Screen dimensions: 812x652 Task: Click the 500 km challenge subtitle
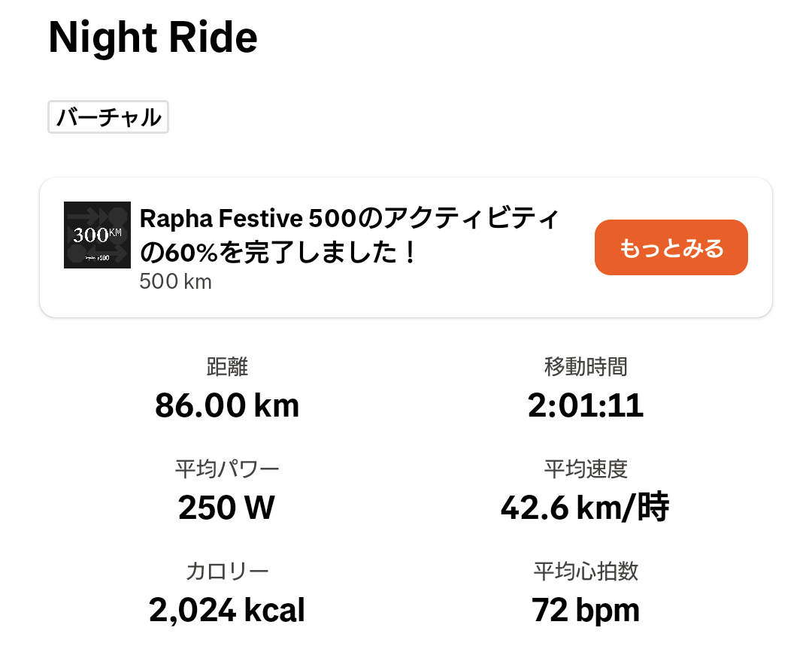point(176,282)
